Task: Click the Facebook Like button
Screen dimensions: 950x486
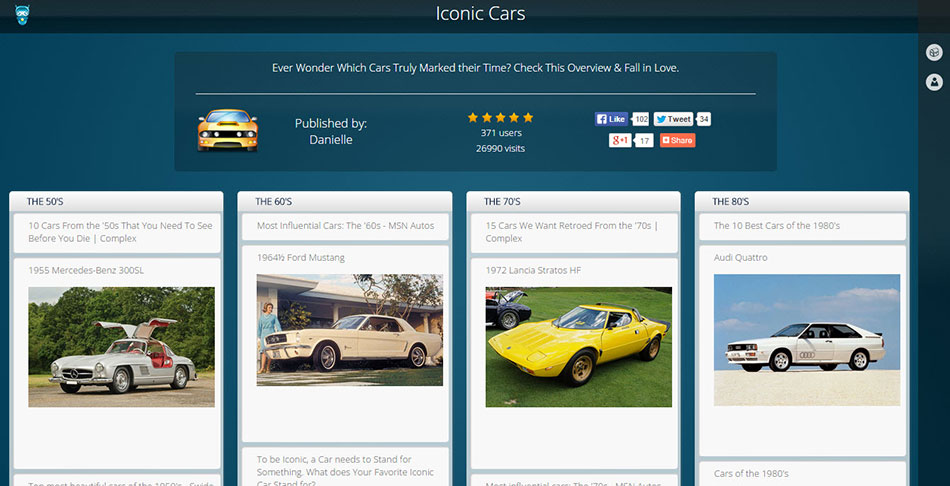Action: (612, 119)
